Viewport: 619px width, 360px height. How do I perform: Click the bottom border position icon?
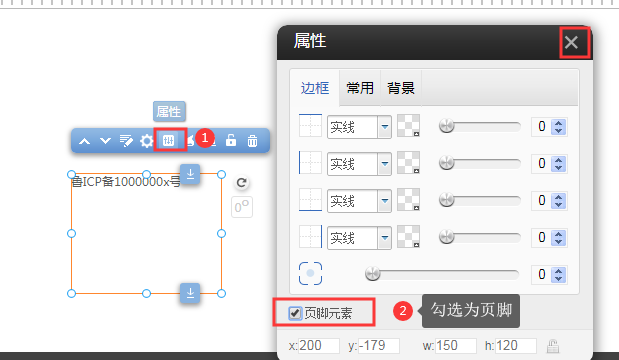[x=310, y=200]
